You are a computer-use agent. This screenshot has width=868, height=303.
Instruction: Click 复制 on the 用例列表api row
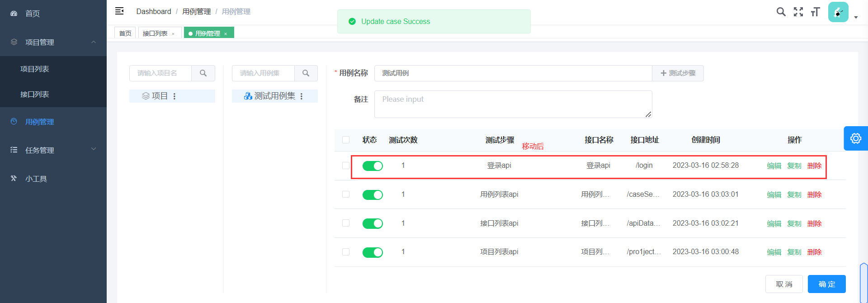[x=794, y=195]
